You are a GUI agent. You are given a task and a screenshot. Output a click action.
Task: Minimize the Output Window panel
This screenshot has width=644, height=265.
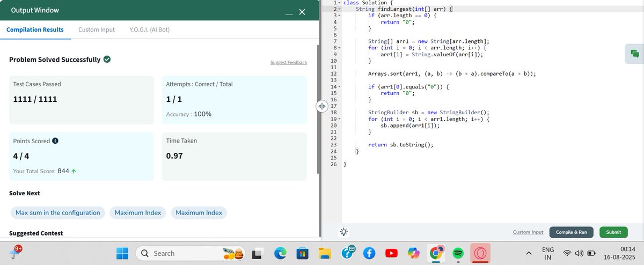coord(289,14)
